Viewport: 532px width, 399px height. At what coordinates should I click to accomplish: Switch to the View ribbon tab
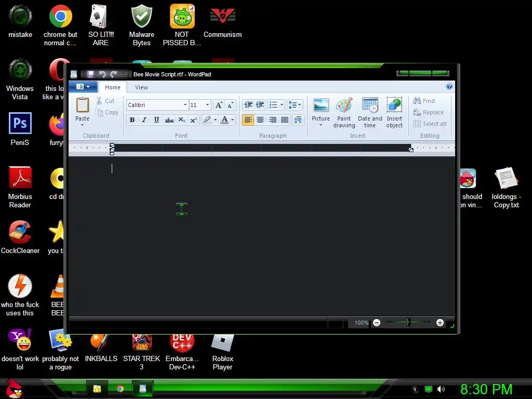point(141,87)
